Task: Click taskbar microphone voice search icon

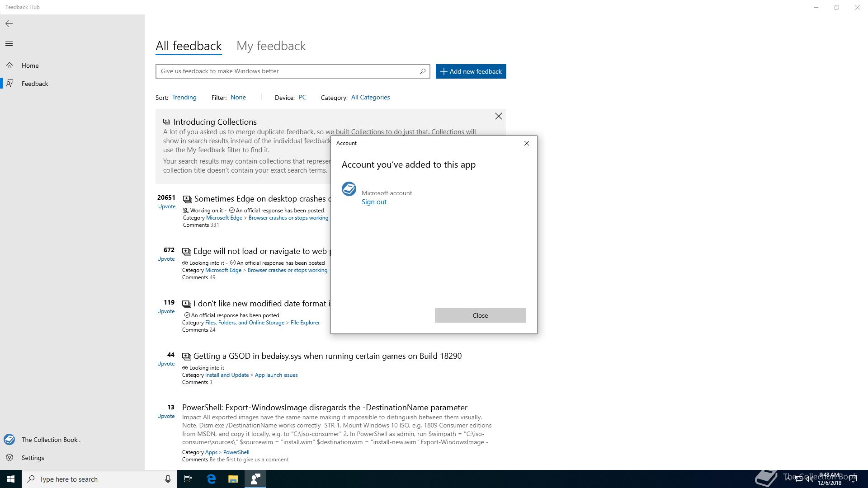Action: pos(168,479)
